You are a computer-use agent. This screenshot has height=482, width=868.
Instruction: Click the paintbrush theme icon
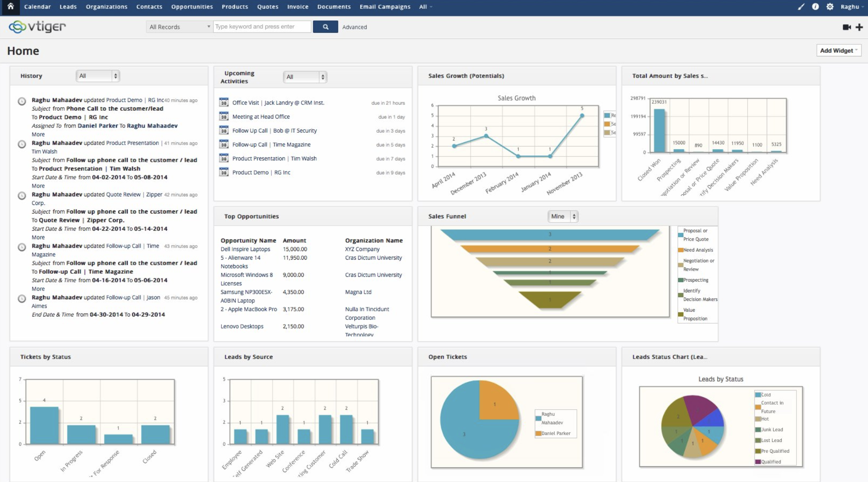click(801, 7)
